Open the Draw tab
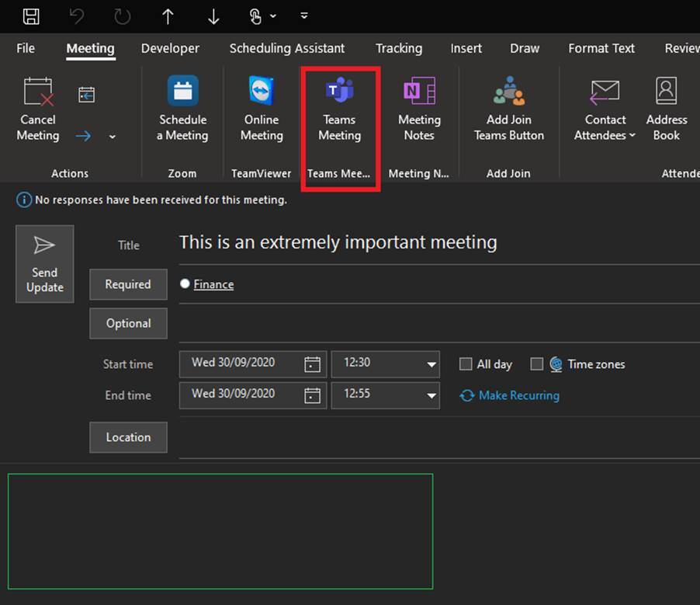The image size is (700, 605). [x=525, y=48]
